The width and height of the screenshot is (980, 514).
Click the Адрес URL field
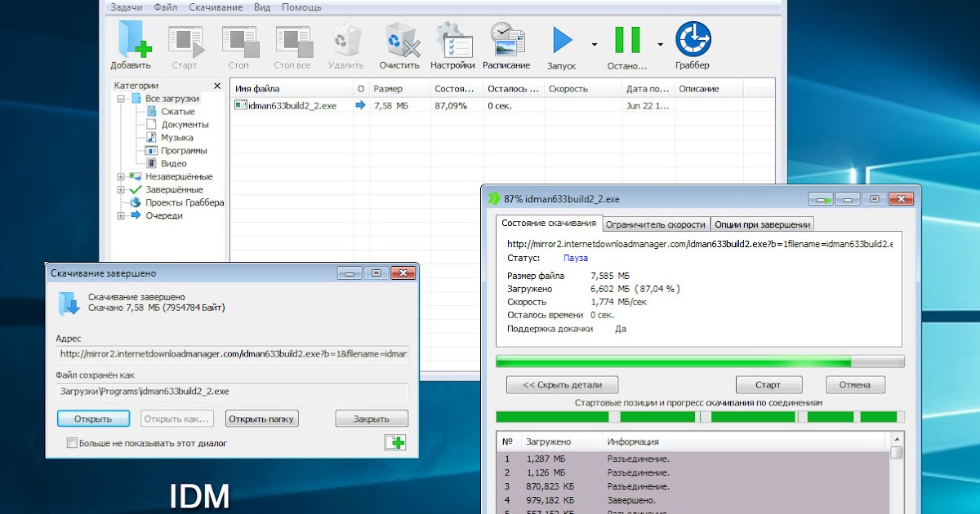(233, 354)
